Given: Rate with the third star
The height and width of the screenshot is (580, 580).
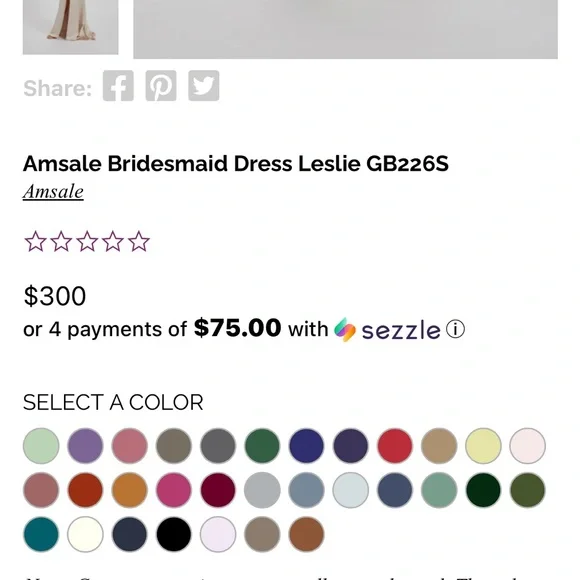Looking at the screenshot, I should [87, 242].
